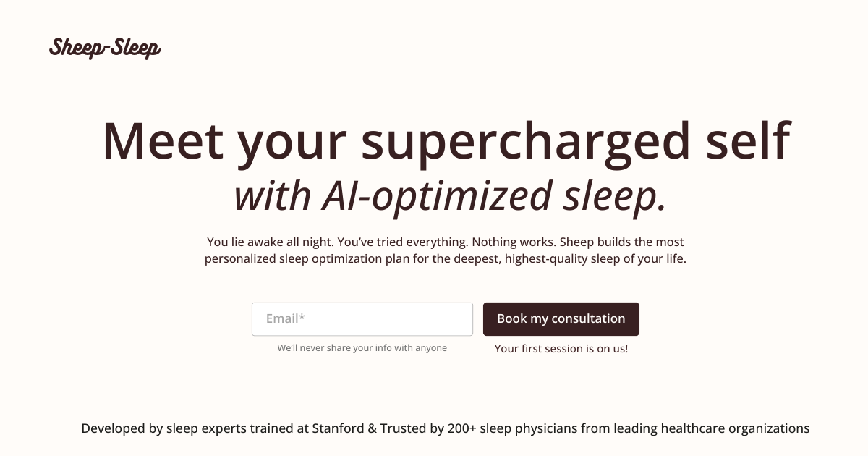Select the Stanford experts footer text
This screenshot has height=456, width=868.
[217, 428]
